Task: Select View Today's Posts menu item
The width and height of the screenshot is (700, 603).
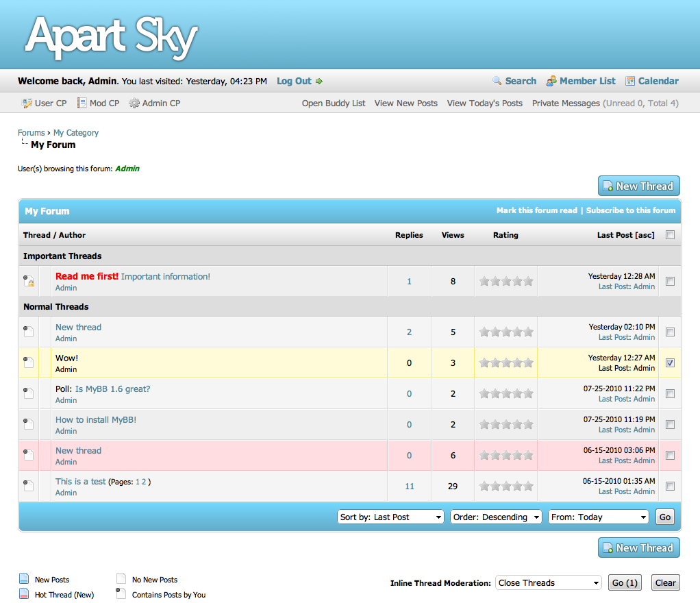Action: (x=484, y=103)
